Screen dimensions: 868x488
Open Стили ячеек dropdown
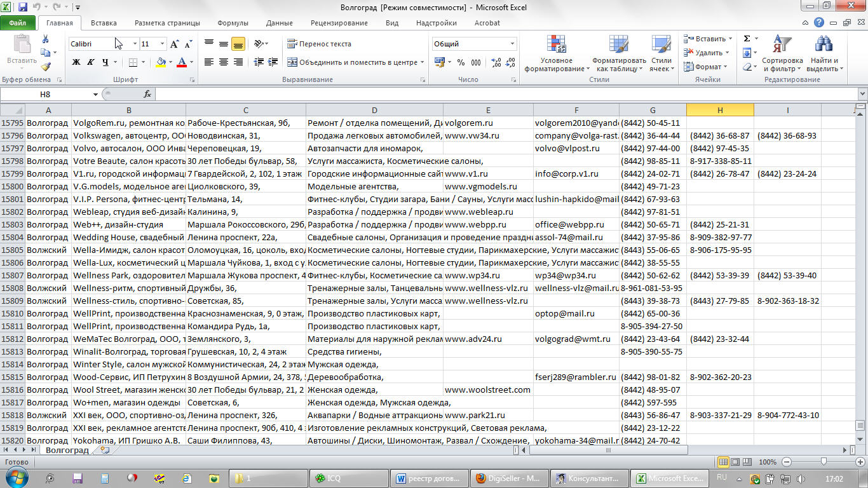661,54
